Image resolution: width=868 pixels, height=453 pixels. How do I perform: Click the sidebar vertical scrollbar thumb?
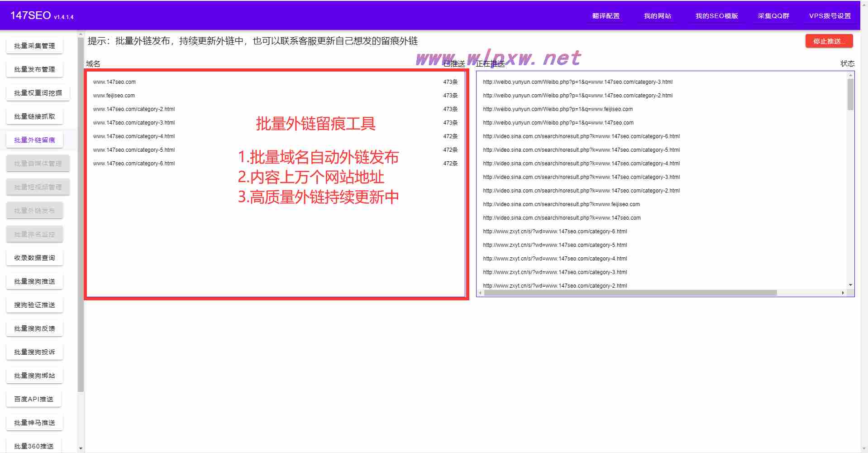[x=81, y=215]
